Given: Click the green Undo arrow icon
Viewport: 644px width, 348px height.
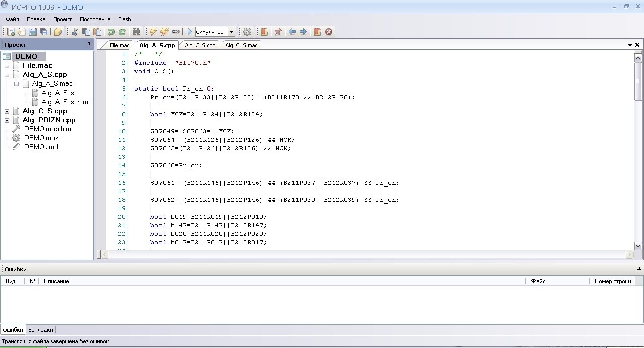Looking at the screenshot, I should (111, 32).
